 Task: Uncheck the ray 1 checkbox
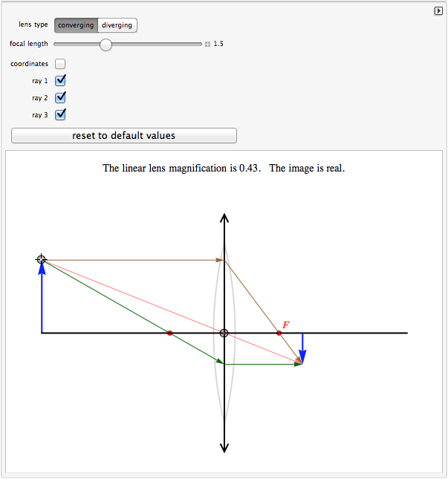tap(60, 81)
